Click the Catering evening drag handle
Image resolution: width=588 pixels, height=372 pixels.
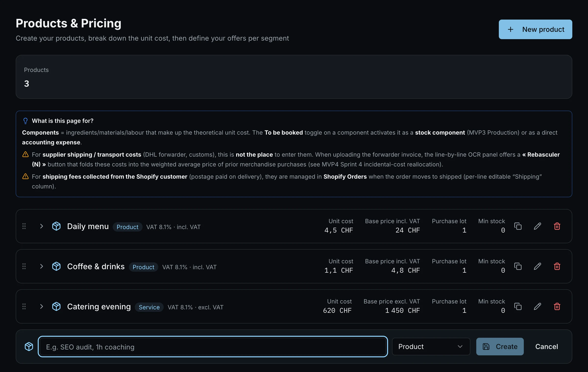tap(24, 306)
